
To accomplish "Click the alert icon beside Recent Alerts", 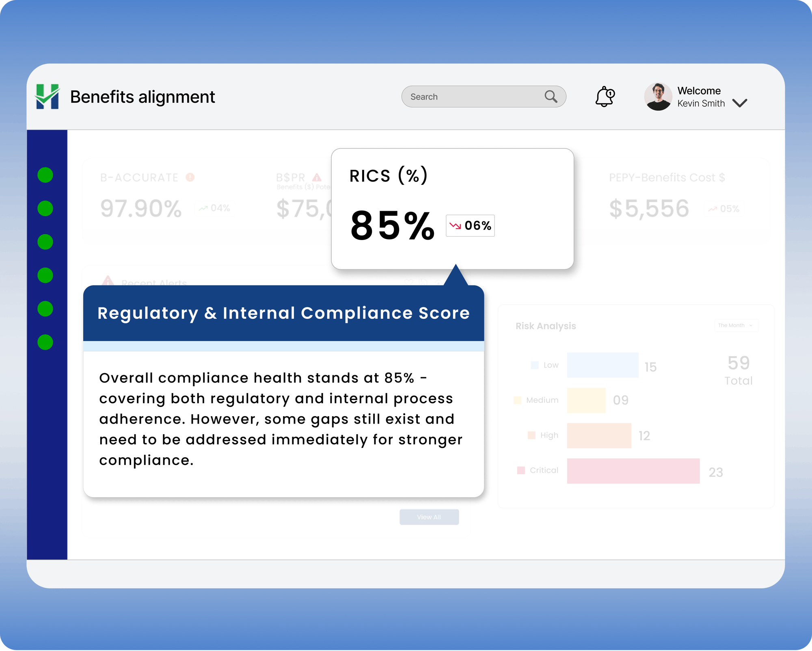I will (x=108, y=281).
